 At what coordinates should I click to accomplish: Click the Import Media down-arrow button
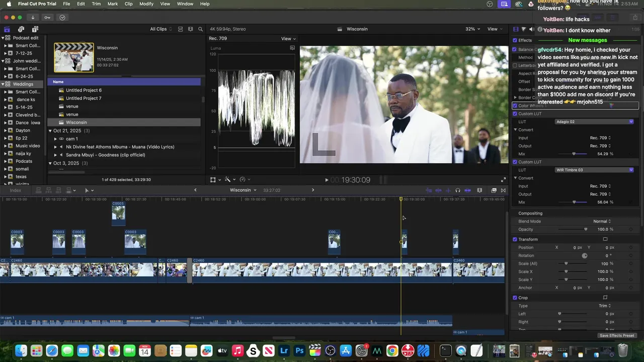click(33, 18)
